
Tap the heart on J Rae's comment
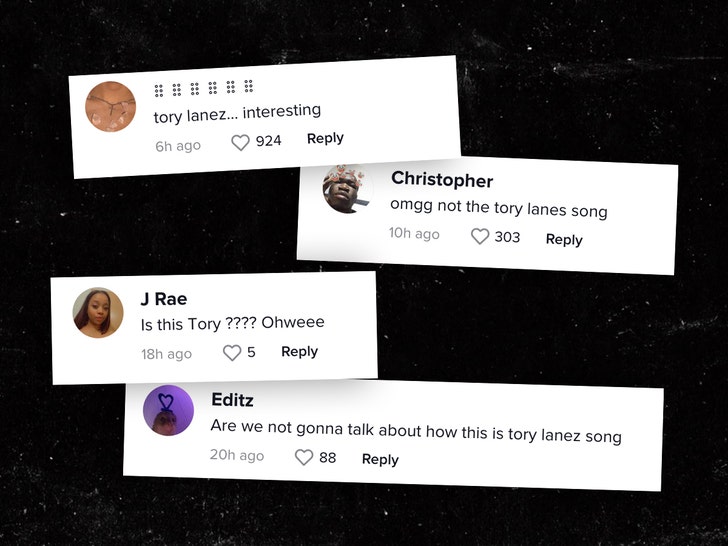click(x=232, y=353)
